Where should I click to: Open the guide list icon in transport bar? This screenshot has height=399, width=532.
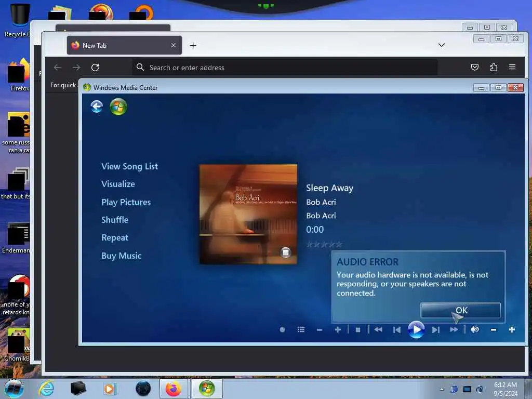click(301, 330)
